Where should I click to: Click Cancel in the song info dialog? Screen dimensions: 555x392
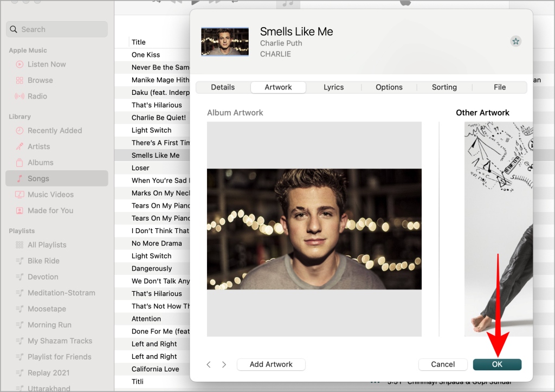tap(443, 364)
